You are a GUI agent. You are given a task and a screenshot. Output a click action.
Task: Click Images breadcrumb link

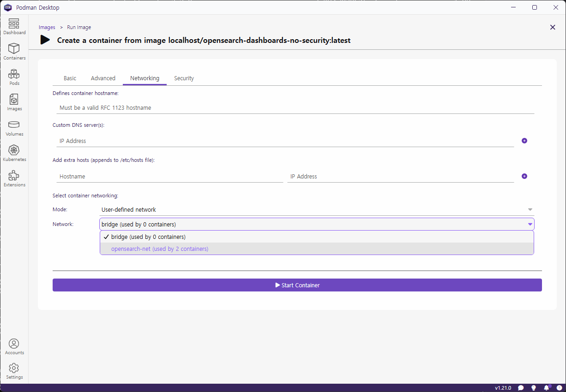(x=47, y=27)
